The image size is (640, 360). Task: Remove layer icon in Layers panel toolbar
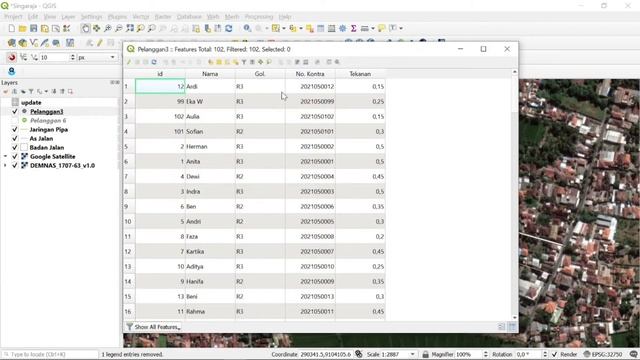pos(70,91)
